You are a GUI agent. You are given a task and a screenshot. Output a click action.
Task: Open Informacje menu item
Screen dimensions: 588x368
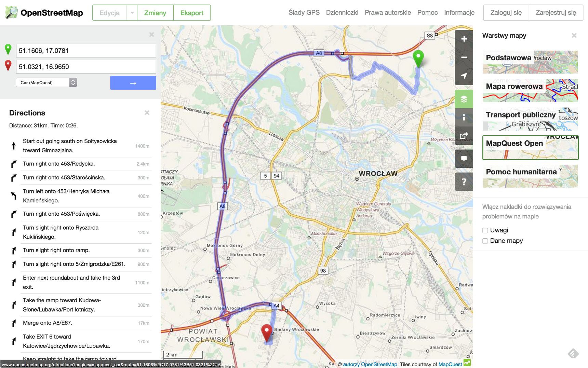[459, 13]
